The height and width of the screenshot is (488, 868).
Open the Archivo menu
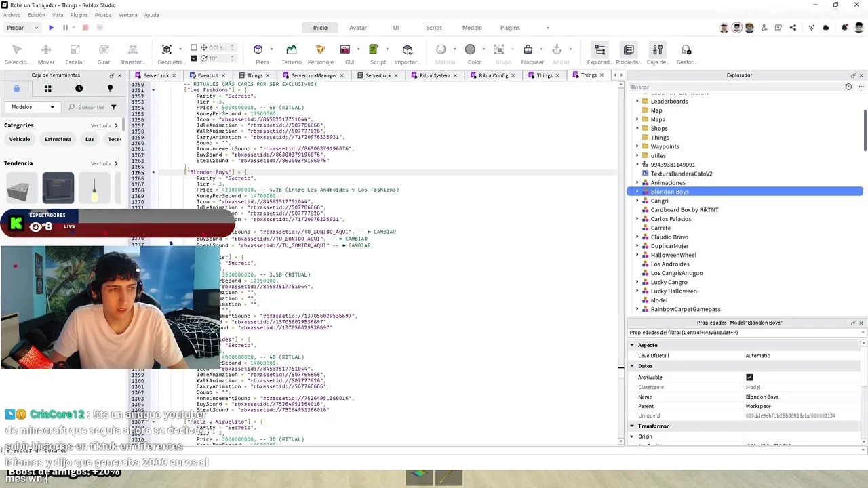pyautogui.click(x=12, y=15)
